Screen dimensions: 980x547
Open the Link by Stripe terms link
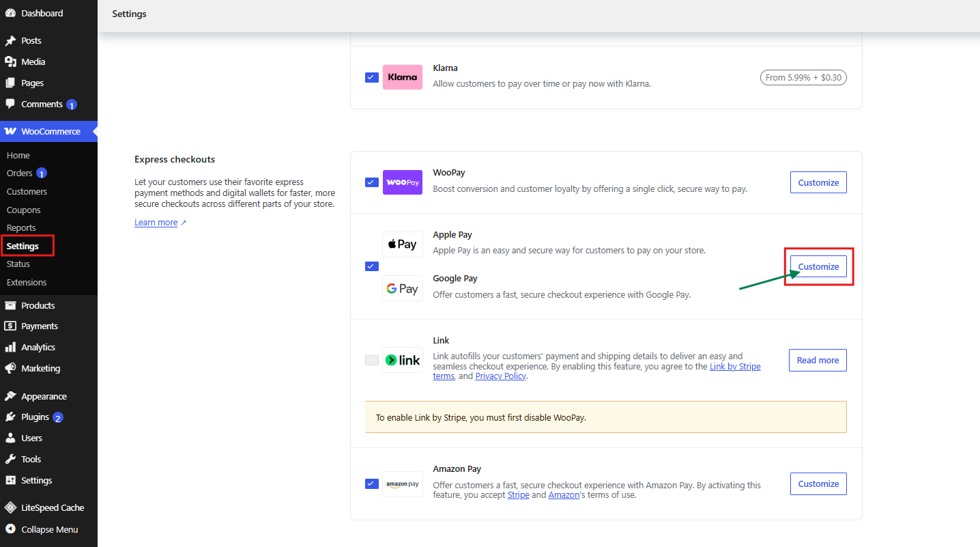(596, 371)
